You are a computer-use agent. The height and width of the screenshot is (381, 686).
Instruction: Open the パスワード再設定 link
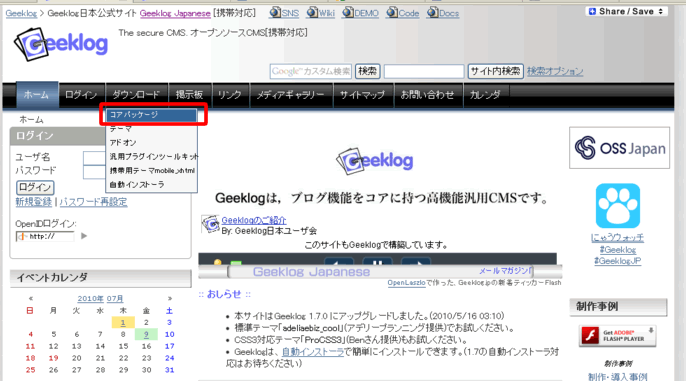pyautogui.click(x=93, y=202)
